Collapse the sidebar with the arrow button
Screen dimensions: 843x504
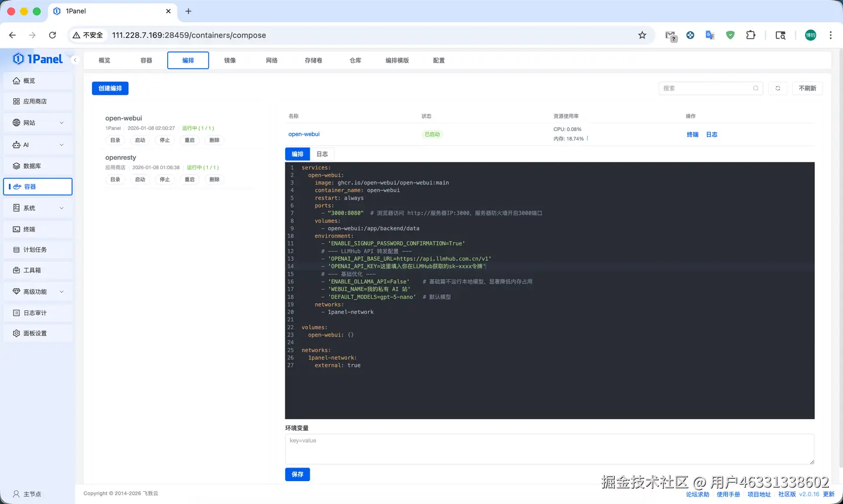click(x=75, y=60)
